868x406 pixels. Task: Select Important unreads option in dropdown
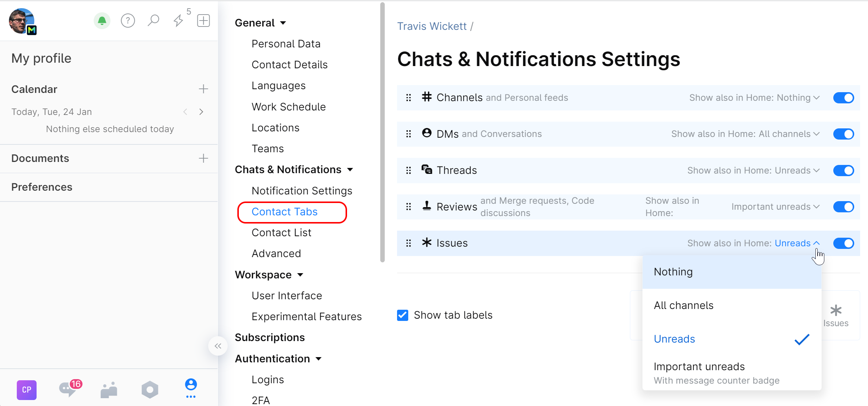click(699, 367)
